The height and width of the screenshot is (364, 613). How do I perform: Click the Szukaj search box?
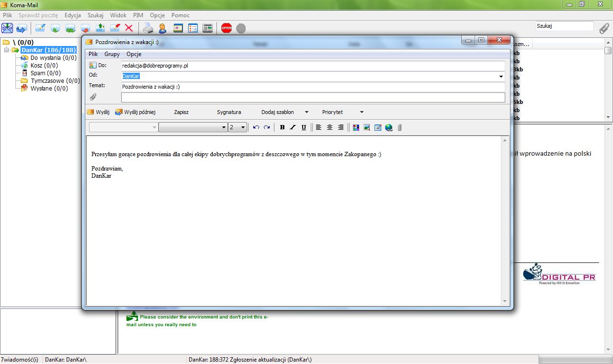(565, 26)
